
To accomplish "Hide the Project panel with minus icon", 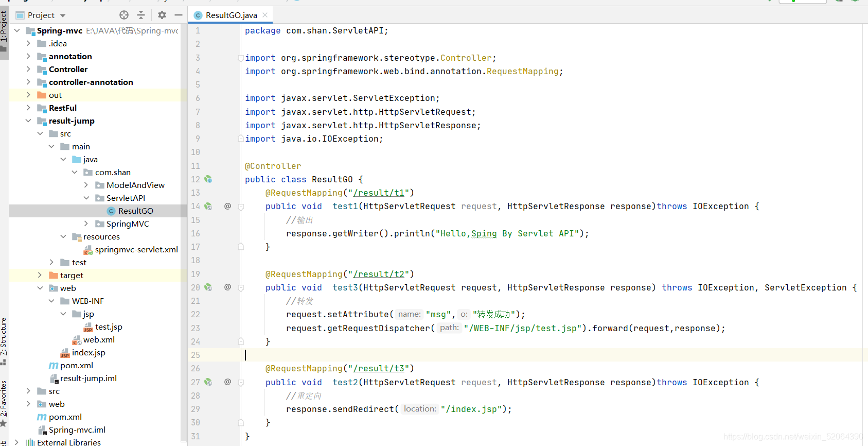I will 179,15.
